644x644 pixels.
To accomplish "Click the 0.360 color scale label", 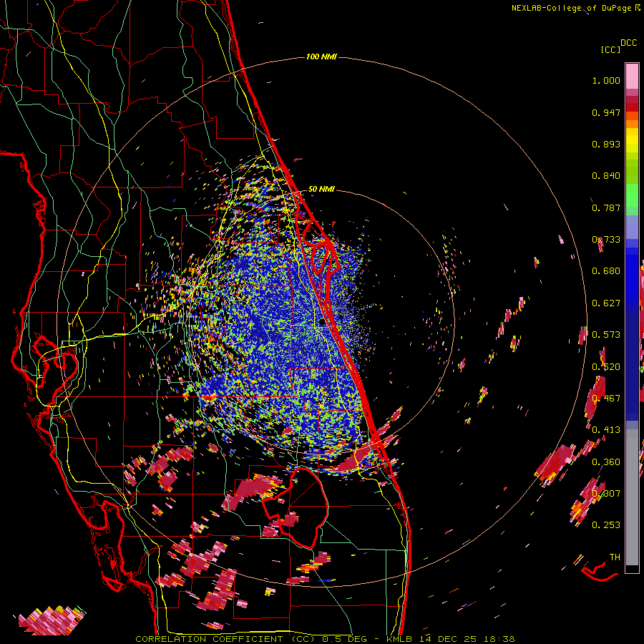I will 606,462.
